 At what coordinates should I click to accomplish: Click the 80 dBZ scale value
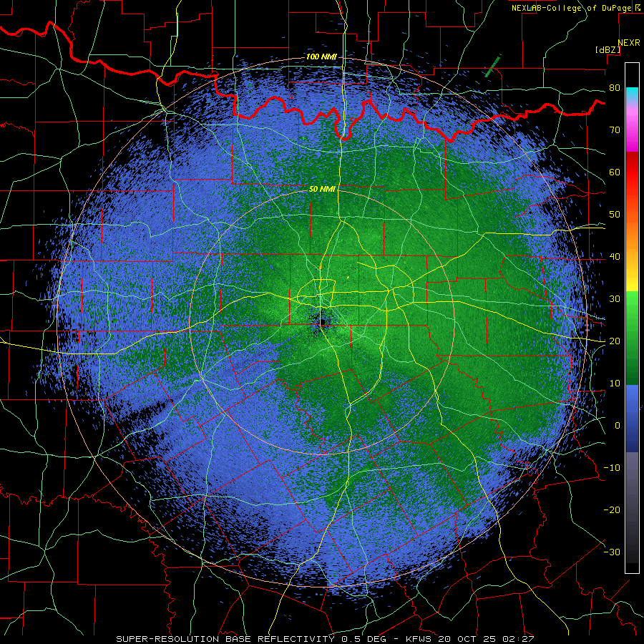click(615, 88)
